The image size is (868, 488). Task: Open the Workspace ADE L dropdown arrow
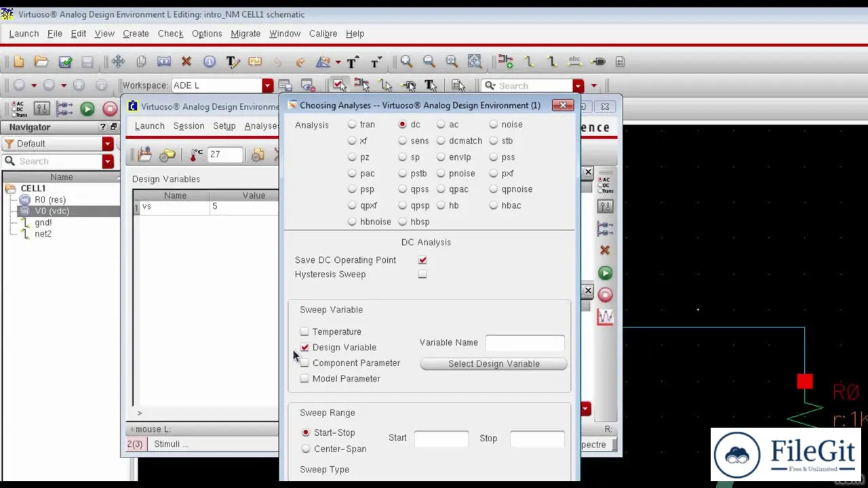[268, 85]
